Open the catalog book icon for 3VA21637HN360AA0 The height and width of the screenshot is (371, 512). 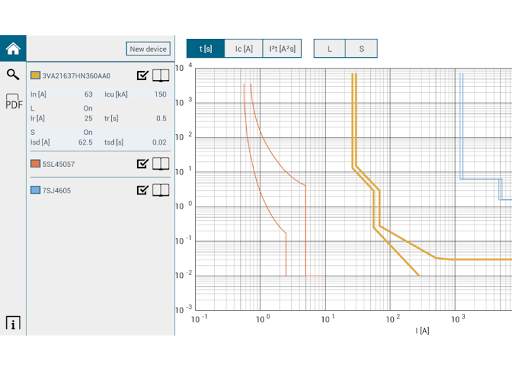coord(161,75)
